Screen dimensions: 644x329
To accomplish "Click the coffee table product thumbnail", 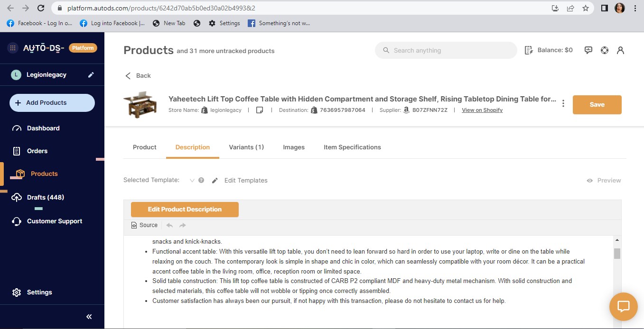I will [140, 105].
